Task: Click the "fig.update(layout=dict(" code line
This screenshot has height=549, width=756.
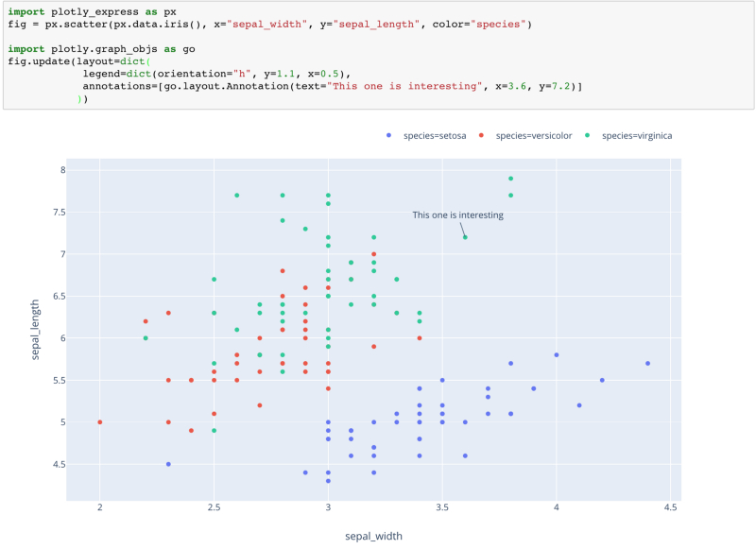Action: tap(79, 61)
